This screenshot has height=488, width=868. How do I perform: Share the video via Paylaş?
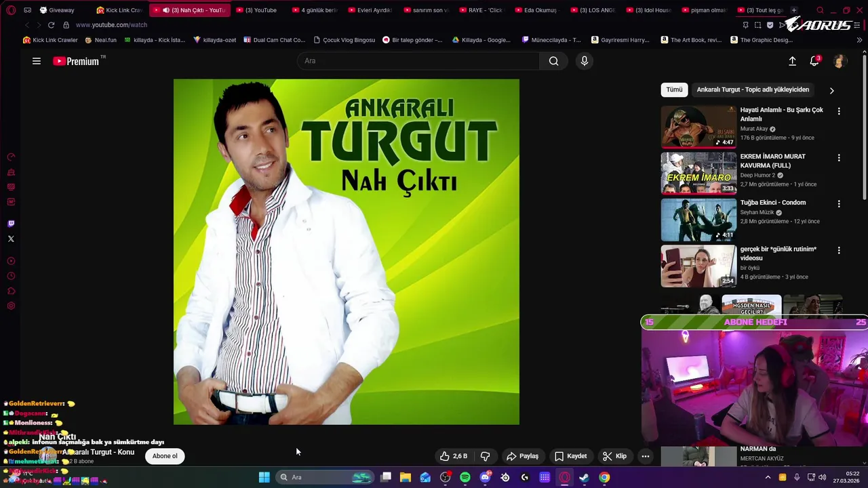(x=522, y=456)
